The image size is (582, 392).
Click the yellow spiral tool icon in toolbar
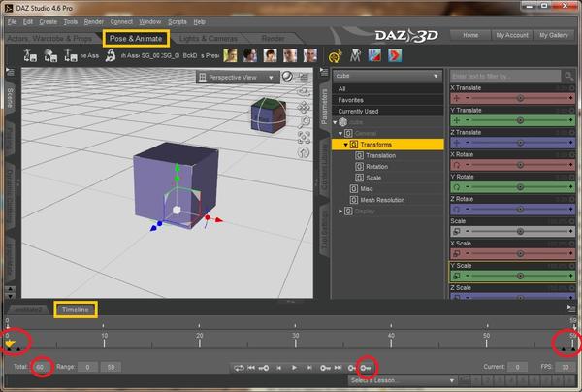coord(336,56)
